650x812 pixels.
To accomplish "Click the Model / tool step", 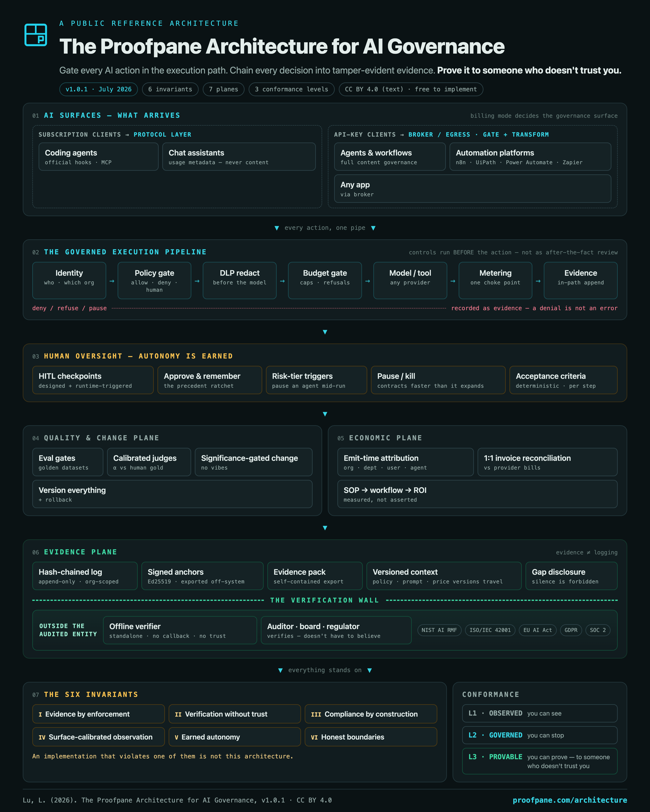I will (410, 281).
